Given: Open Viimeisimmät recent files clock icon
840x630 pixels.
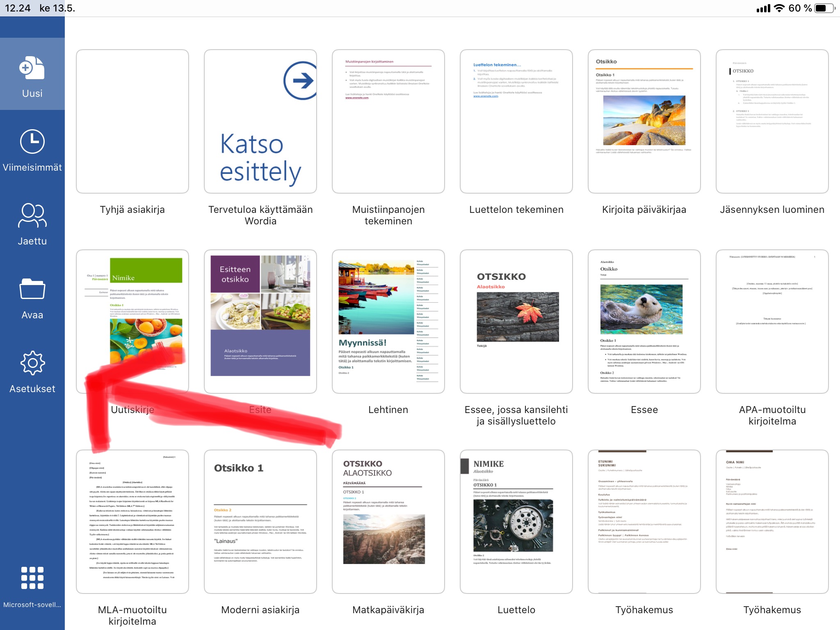Looking at the screenshot, I should pyautogui.click(x=32, y=142).
